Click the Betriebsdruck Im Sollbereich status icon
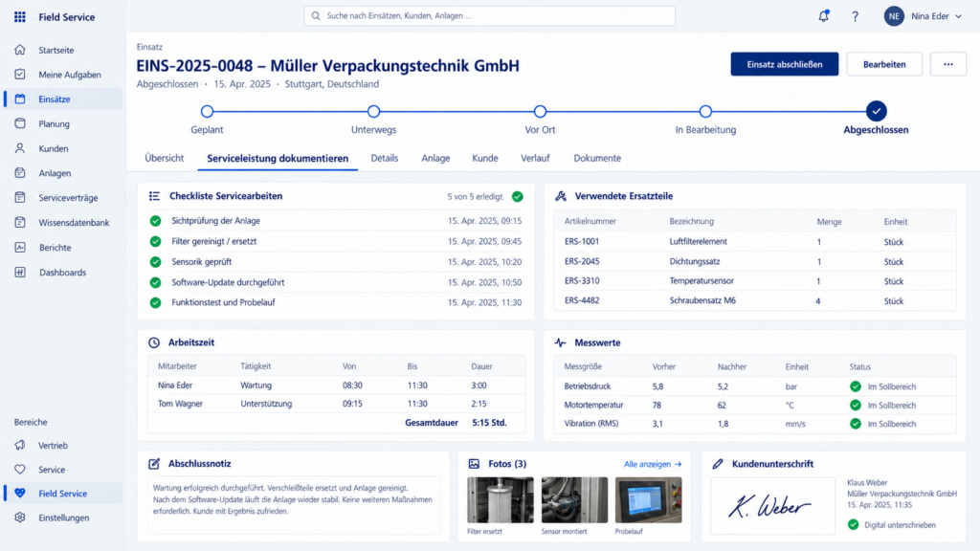The width and height of the screenshot is (980, 551). (x=856, y=386)
